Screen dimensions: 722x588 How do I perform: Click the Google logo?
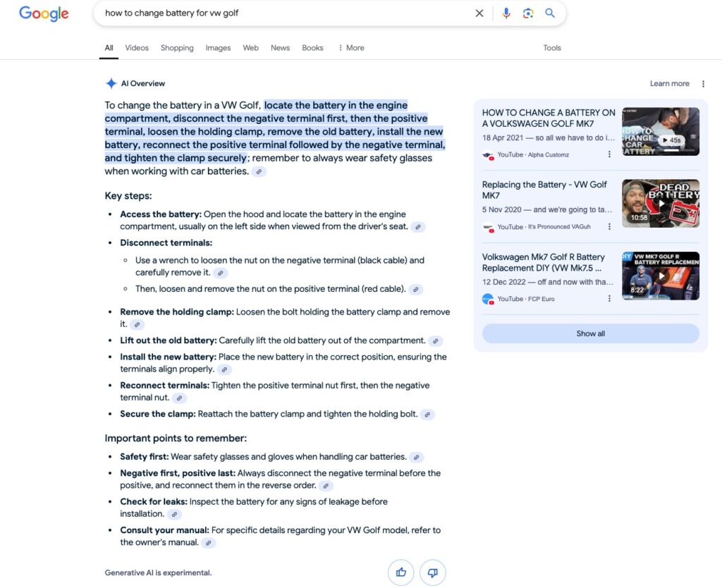pyautogui.click(x=44, y=13)
